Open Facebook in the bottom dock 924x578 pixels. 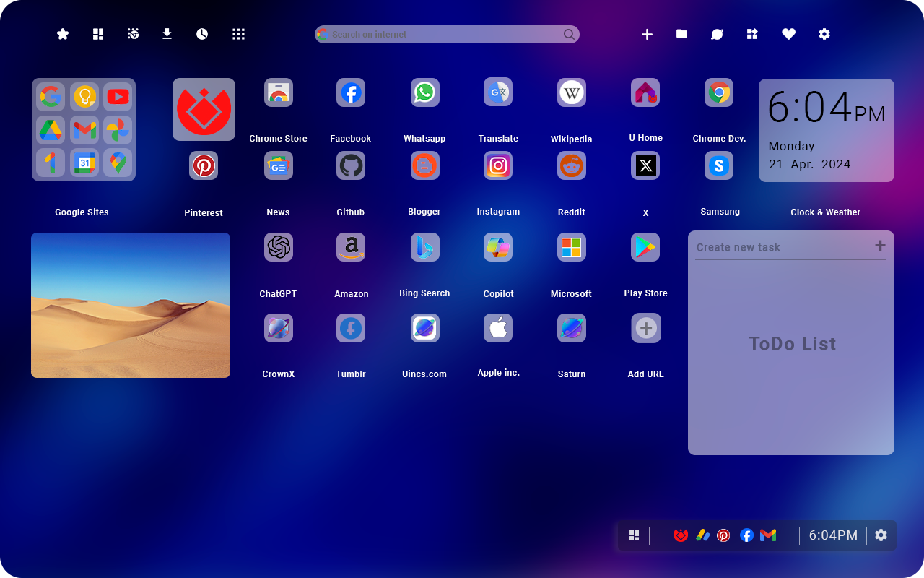746,535
